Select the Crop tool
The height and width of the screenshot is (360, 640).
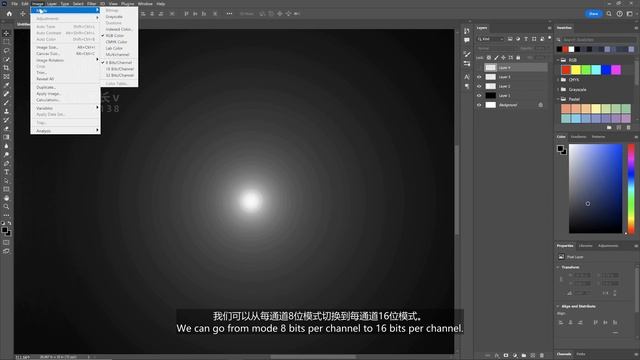6,68
